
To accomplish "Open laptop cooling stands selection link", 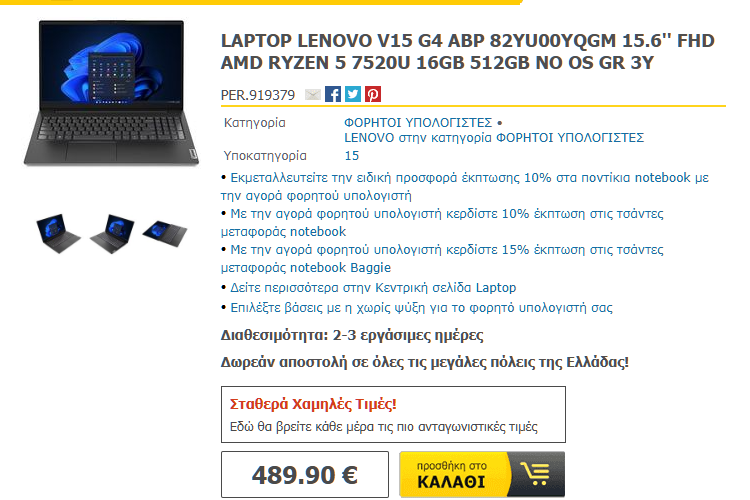I will (421, 308).
